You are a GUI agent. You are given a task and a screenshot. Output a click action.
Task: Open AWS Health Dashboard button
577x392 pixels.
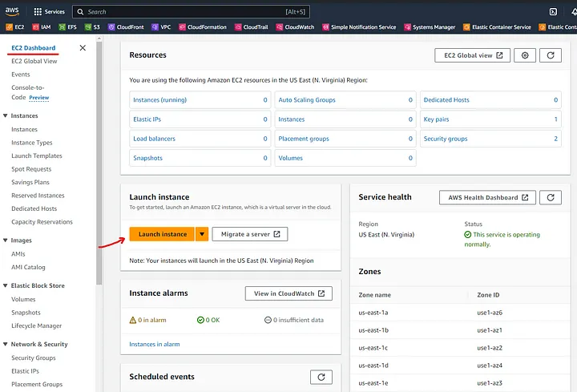(487, 197)
